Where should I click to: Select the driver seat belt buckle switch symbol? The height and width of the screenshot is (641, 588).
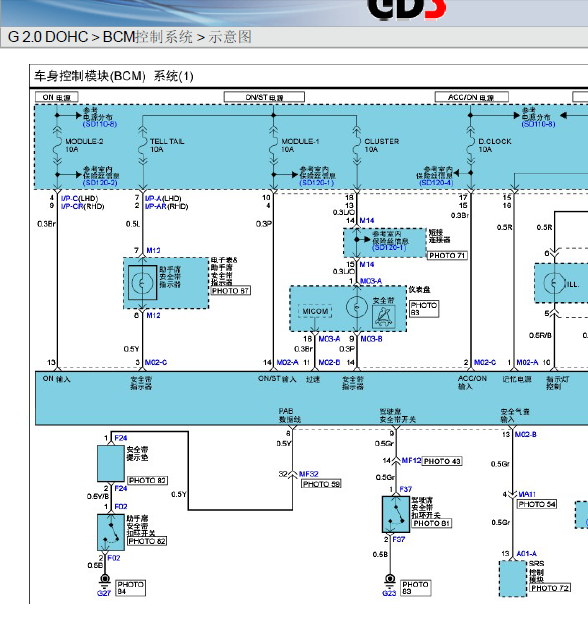point(396,514)
